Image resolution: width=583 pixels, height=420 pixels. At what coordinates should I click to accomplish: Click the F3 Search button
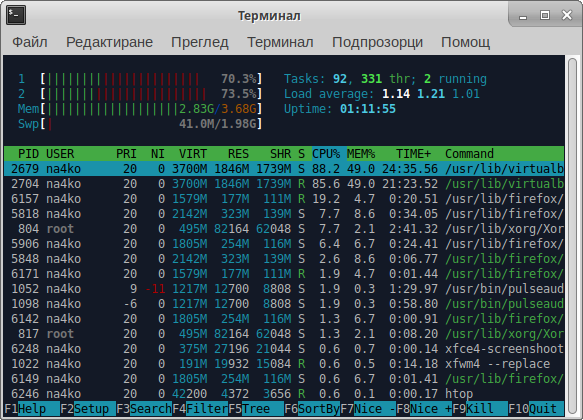pyautogui.click(x=144, y=408)
